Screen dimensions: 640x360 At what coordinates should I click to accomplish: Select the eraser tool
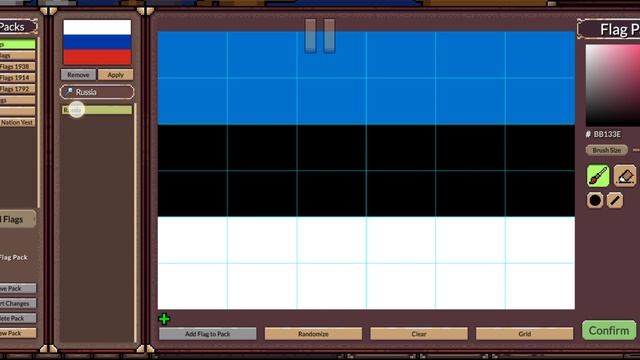624,176
